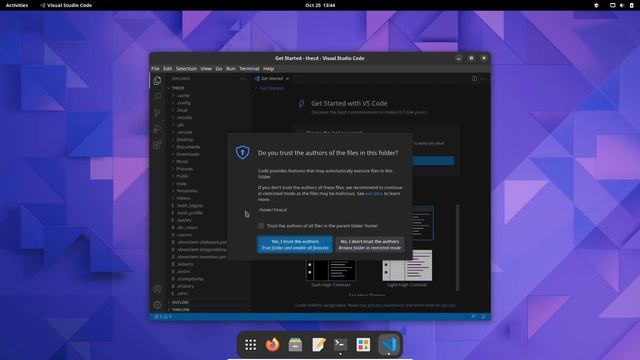Open the notifications bell in status bar
The height and width of the screenshot is (360, 640).
483,317
